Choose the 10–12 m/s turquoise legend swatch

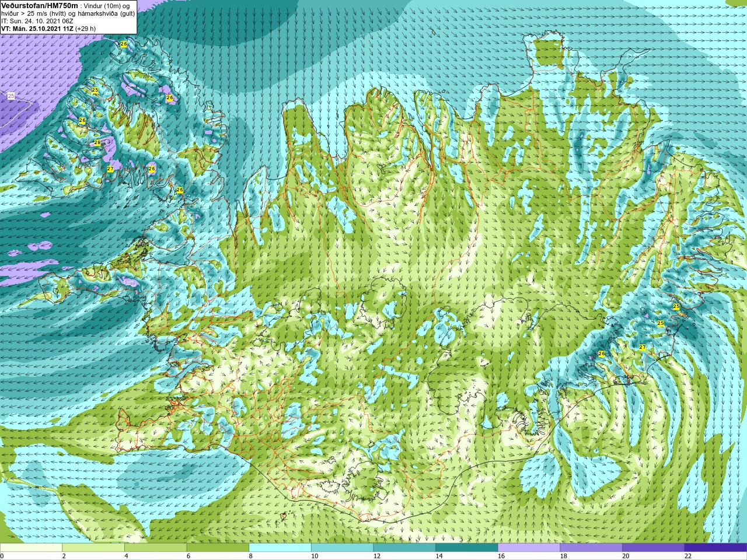coord(342,548)
